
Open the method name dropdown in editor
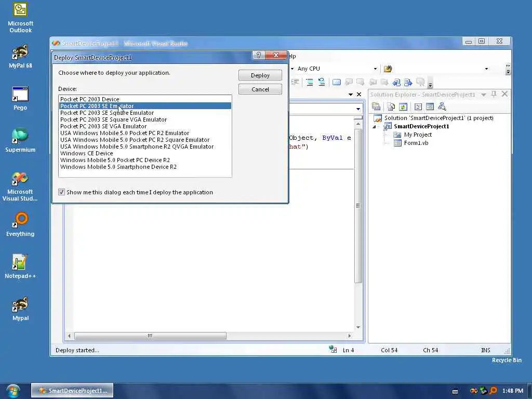(358, 109)
